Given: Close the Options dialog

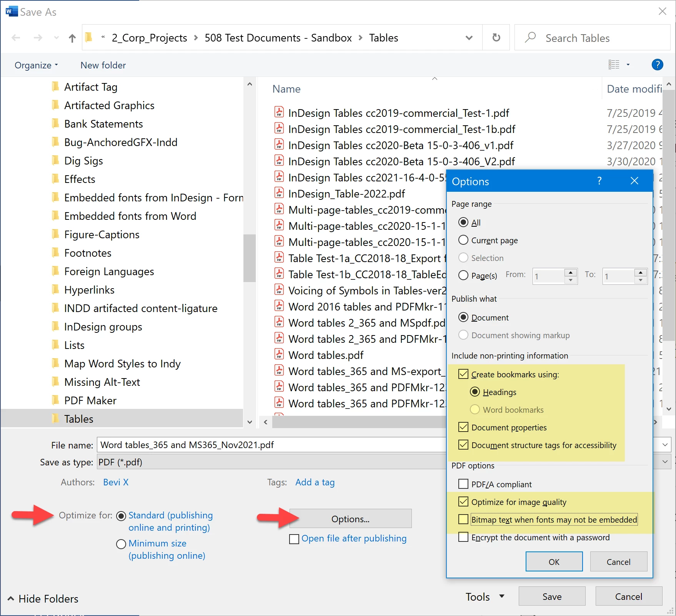Looking at the screenshot, I should [634, 181].
